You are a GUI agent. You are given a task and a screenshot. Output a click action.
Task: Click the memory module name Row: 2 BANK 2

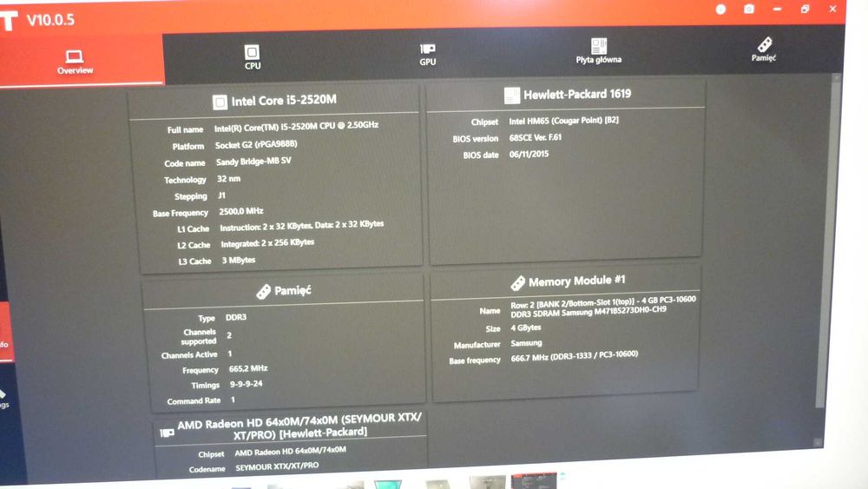click(603, 307)
